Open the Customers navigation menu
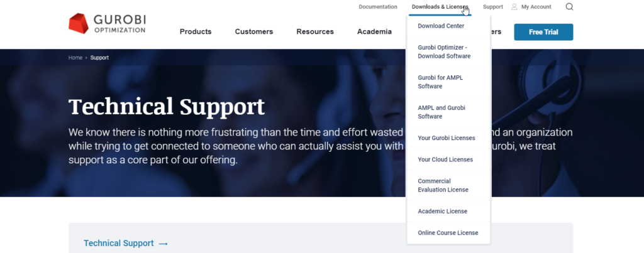The height and width of the screenshot is (253, 644). [254, 31]
